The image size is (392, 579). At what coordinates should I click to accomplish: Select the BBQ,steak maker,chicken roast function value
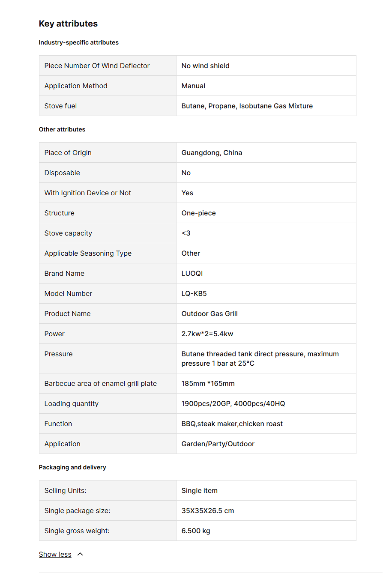pyautogui.click(x=232, y=424)
